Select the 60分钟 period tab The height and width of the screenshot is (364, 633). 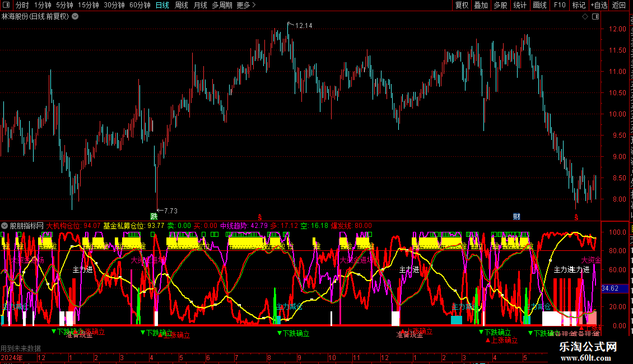pyautogui.click(x=140, y=5)
